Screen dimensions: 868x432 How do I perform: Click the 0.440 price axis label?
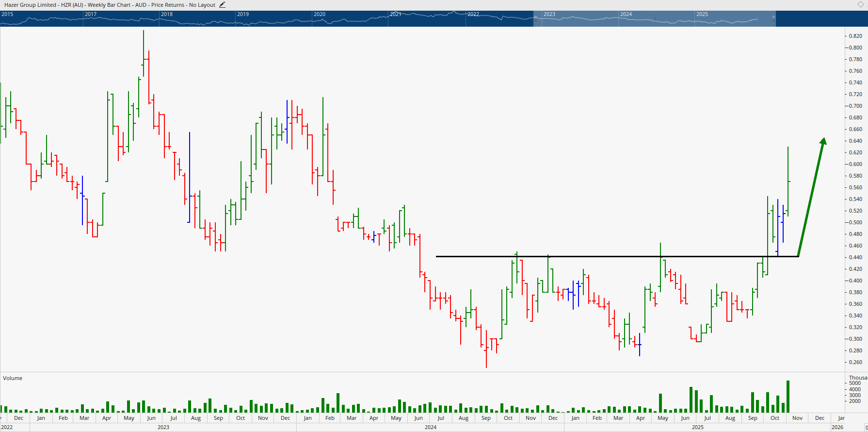(x=855, y=257)
